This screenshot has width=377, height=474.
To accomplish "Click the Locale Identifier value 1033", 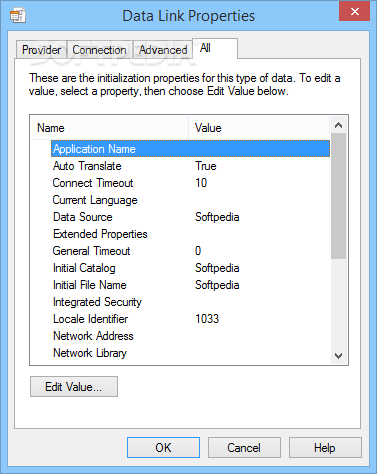I will pyautogui.click(x=207, y=319).
